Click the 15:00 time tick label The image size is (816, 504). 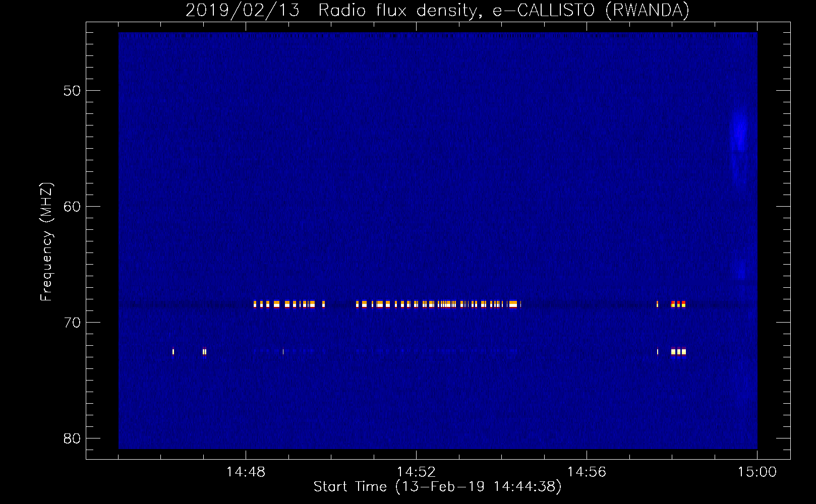click(757, 472)
